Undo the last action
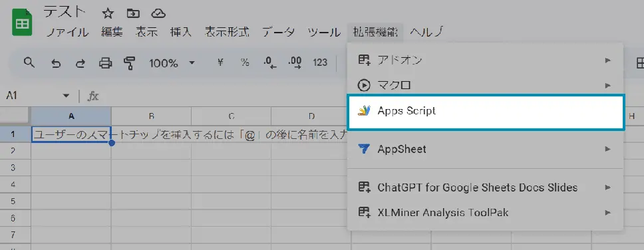 point(57,63)
